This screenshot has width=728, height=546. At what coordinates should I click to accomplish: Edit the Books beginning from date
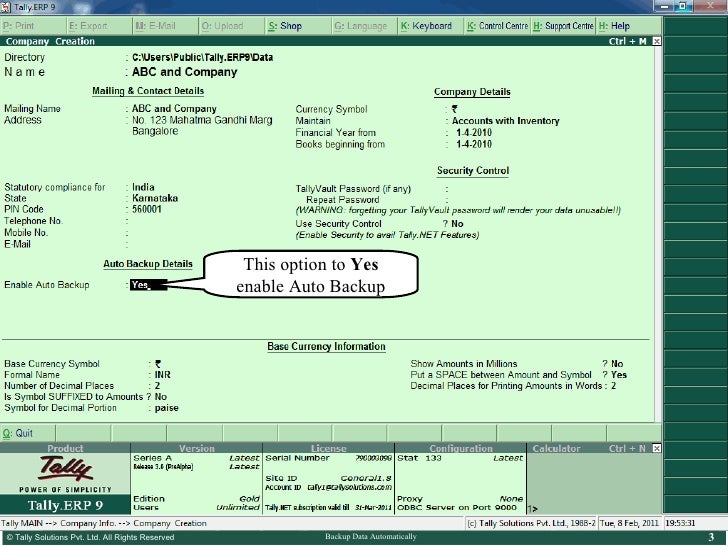pos(474,144)
